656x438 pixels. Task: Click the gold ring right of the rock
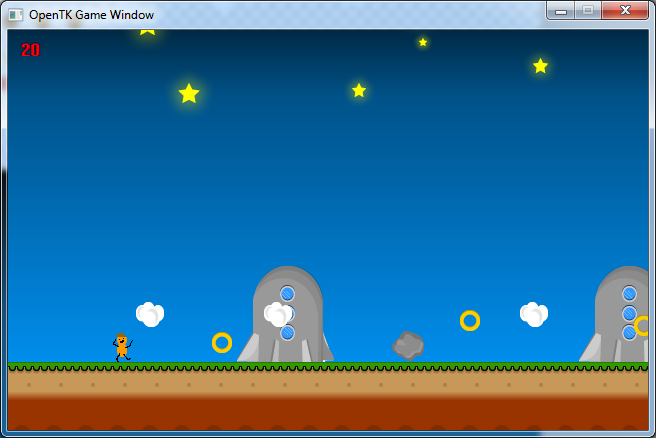click(x=470, y=321)
